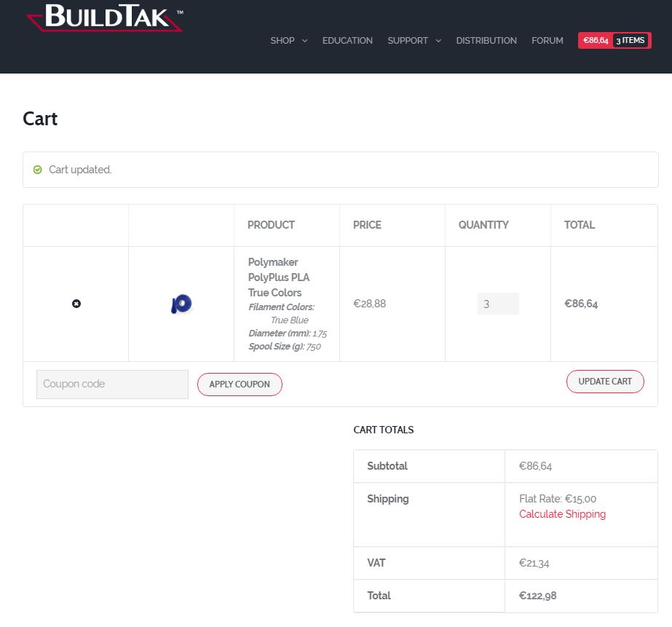672x627 pixels.
Task: Click the PRICE column header
Action: pyautogui.click(x=367, y=225)
